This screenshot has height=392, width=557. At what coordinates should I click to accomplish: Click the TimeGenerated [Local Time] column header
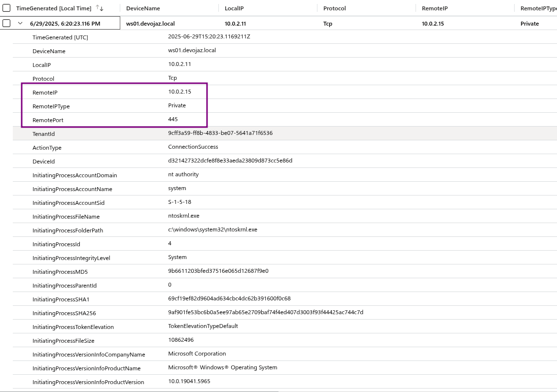click(x=54, y=8)
